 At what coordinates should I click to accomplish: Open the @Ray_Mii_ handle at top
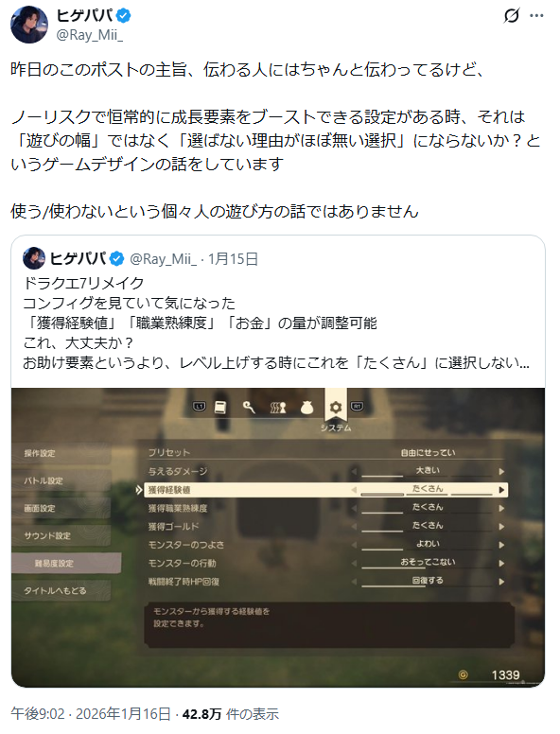pyautogui.click(x=90, y=35)
